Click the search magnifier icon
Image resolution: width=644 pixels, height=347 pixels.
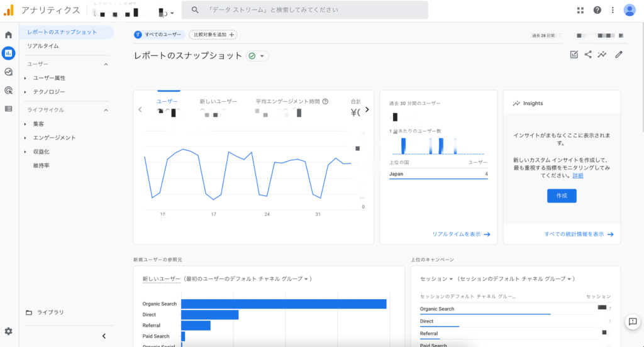pos(195,10)
